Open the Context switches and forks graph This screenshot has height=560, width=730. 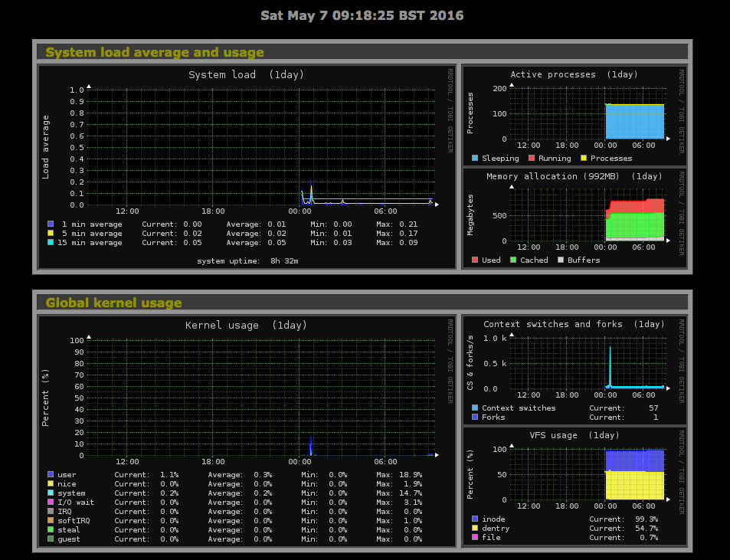[x=575, y=369]
